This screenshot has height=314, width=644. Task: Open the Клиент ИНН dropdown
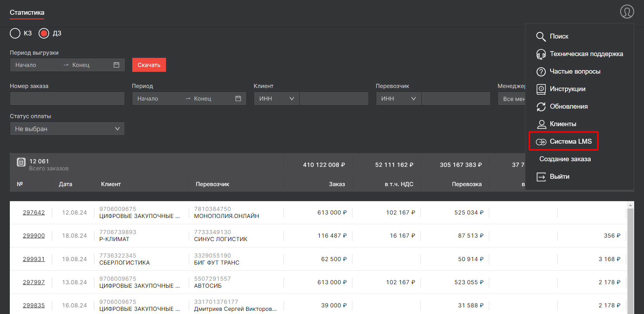coord(277,98)
